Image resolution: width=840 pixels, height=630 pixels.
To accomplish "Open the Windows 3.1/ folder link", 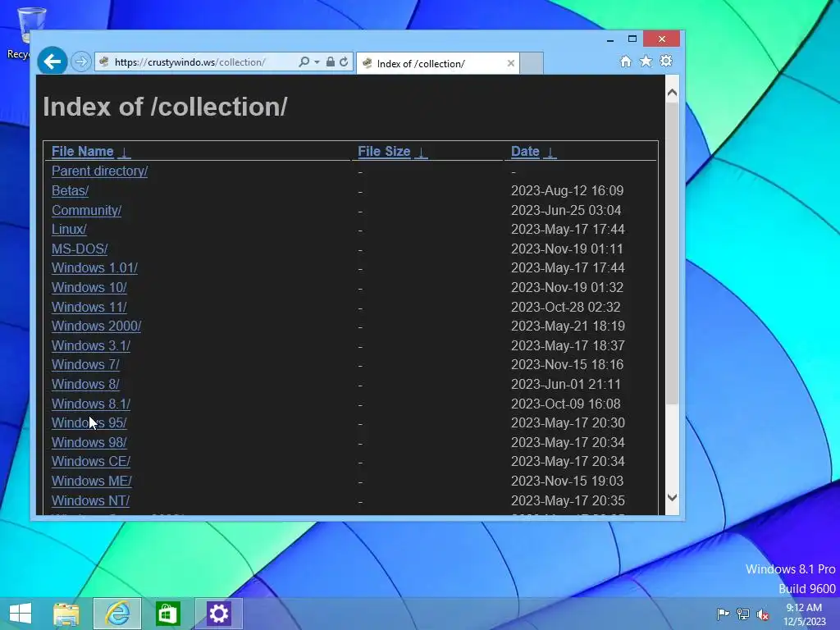I will click(90, 345).
